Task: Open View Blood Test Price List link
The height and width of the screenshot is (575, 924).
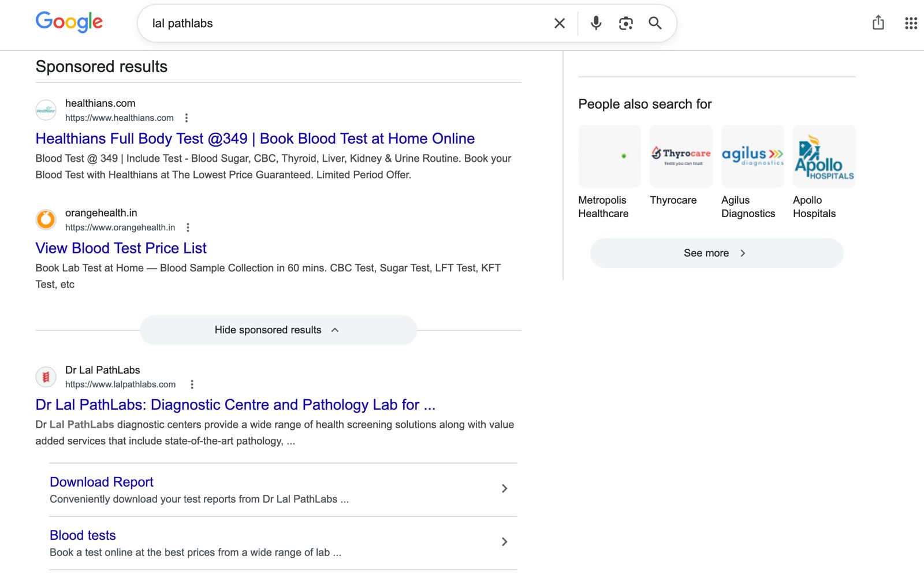Action: 121,248
